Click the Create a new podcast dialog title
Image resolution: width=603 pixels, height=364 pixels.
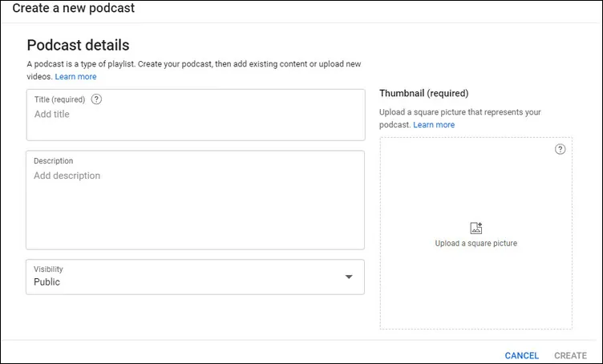pos(74,8)
